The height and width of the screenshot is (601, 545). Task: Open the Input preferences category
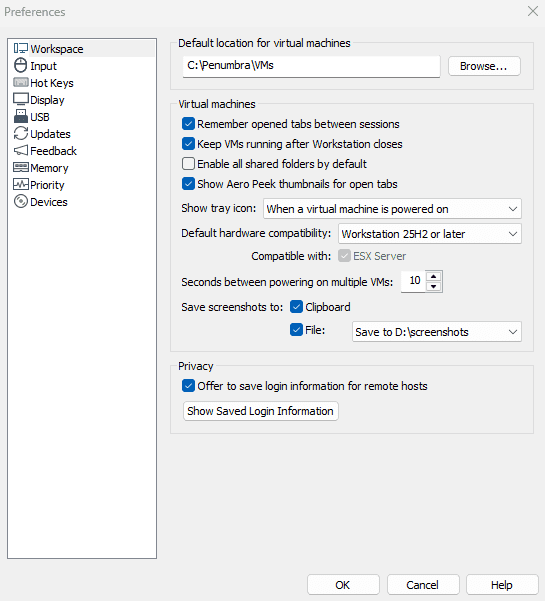coord(43,66)
